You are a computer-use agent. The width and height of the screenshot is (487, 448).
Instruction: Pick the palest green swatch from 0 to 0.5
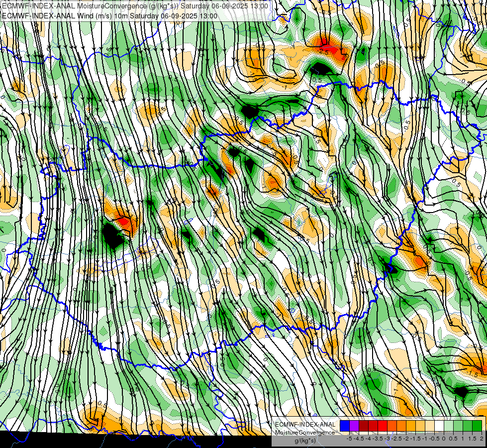point(449,426)
